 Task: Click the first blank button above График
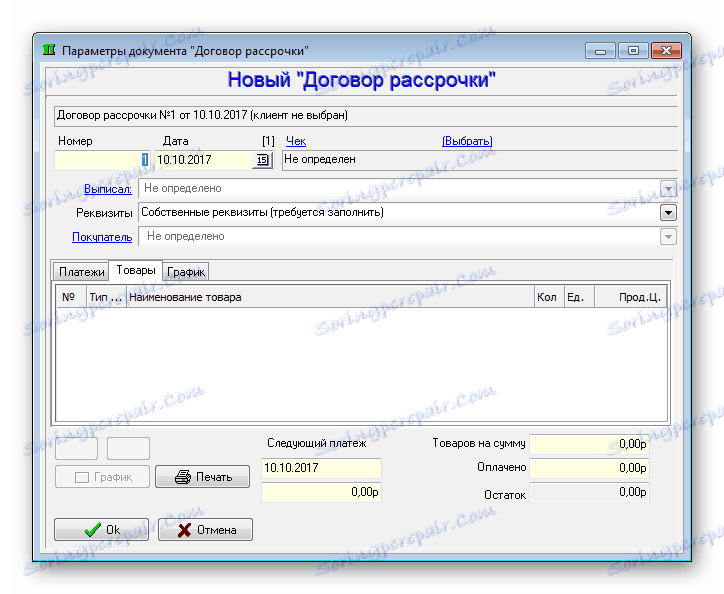(77, 449)
